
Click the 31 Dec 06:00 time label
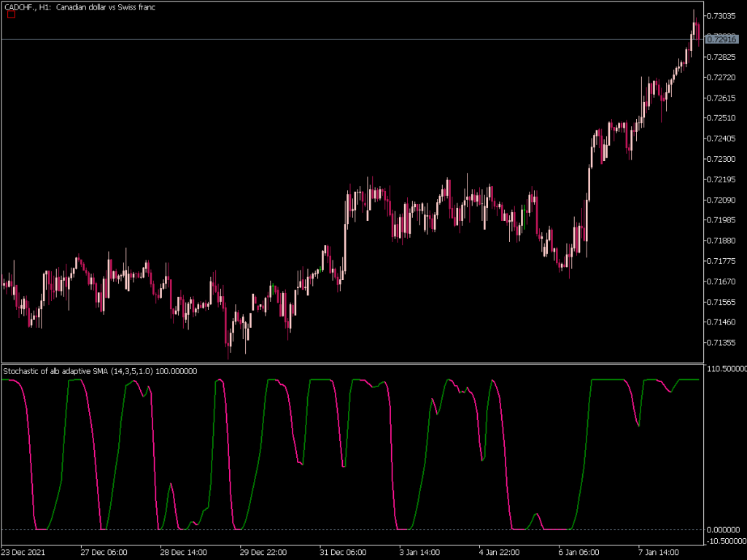coord(344,553)
